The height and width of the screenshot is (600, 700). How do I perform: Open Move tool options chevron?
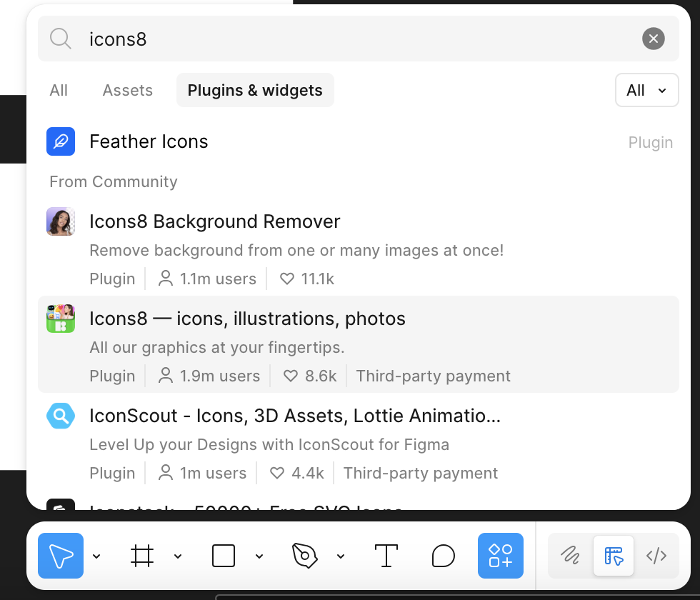coord(96,556)
